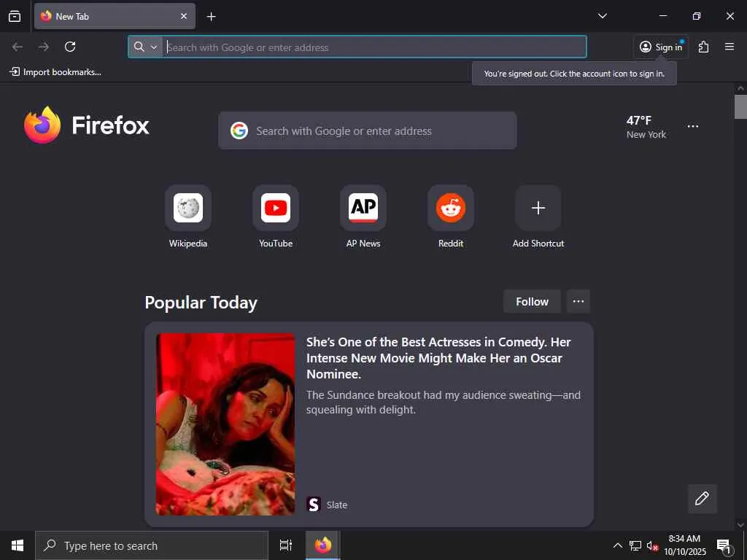This screenshot has height=560, width=747.
Task: Click the network status tray icon
Action: (635, 545)
